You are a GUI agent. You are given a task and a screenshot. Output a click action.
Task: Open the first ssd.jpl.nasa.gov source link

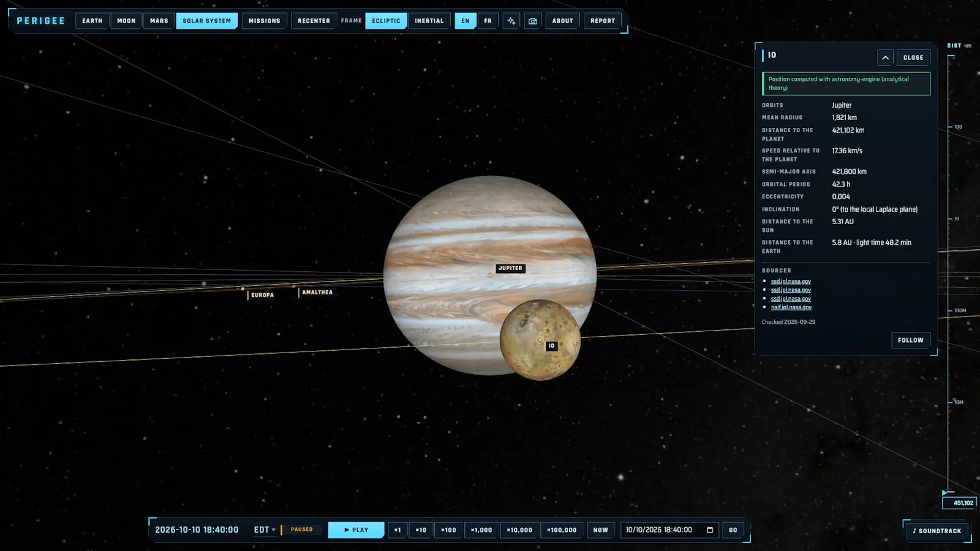(791, 282)
